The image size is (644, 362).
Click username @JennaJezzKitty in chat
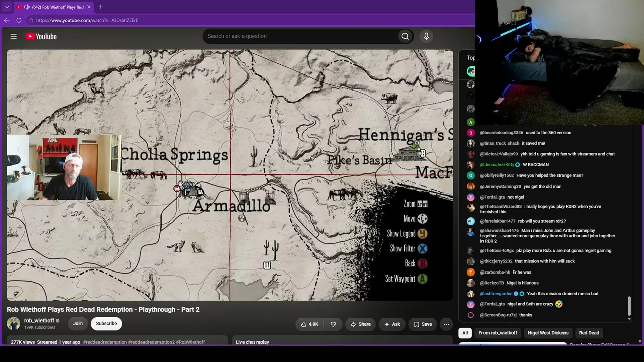[x=497, y=165]
